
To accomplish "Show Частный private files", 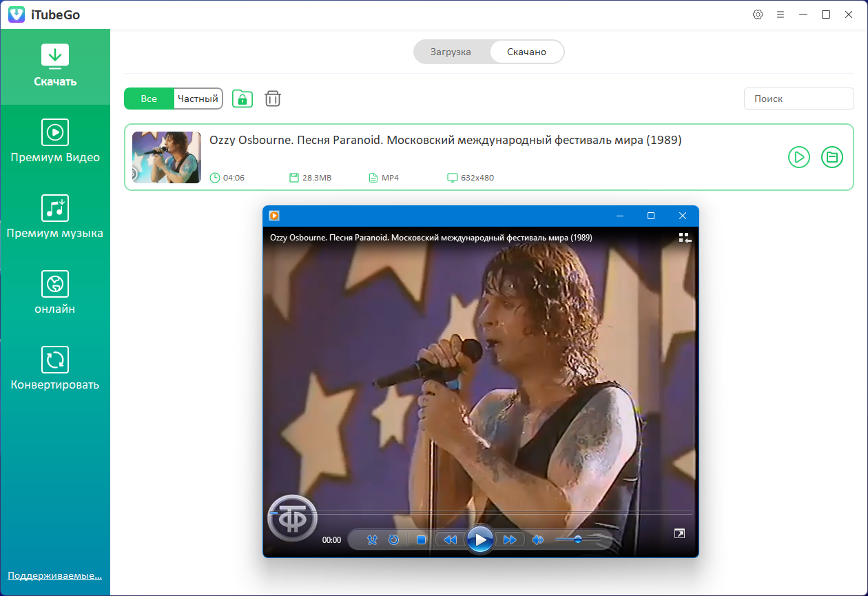I will pyautogui.click(x=198, y=99).
